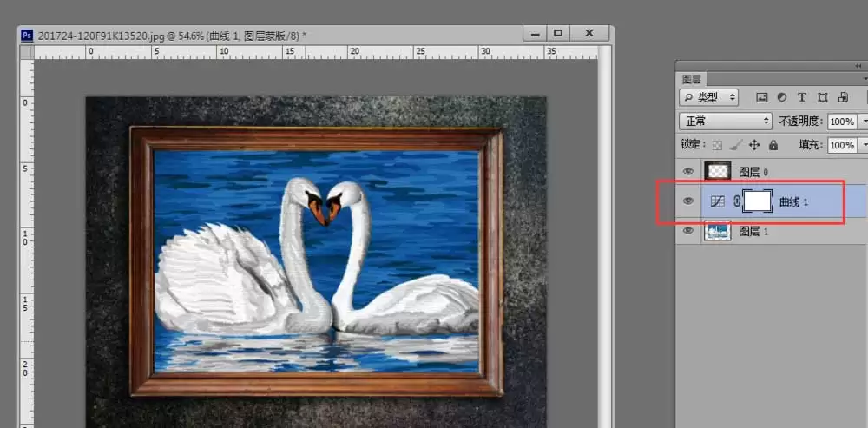The height and width of the screenshot is (428, 868).
Task: Open the 不透明度 opacity slider arrow
Action: pos(865,122)
